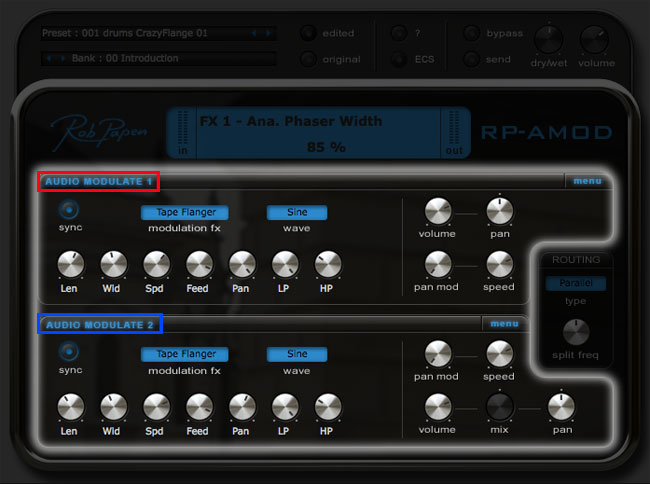
Task: Click the Audio Modulate 1 LP knob
Action: tap(285, 264)
